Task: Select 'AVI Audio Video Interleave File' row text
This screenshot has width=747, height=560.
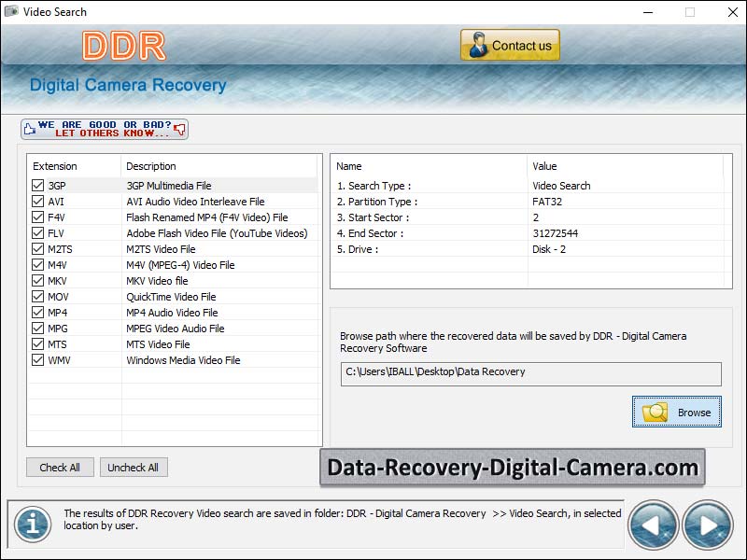Action: pos(195,202)
